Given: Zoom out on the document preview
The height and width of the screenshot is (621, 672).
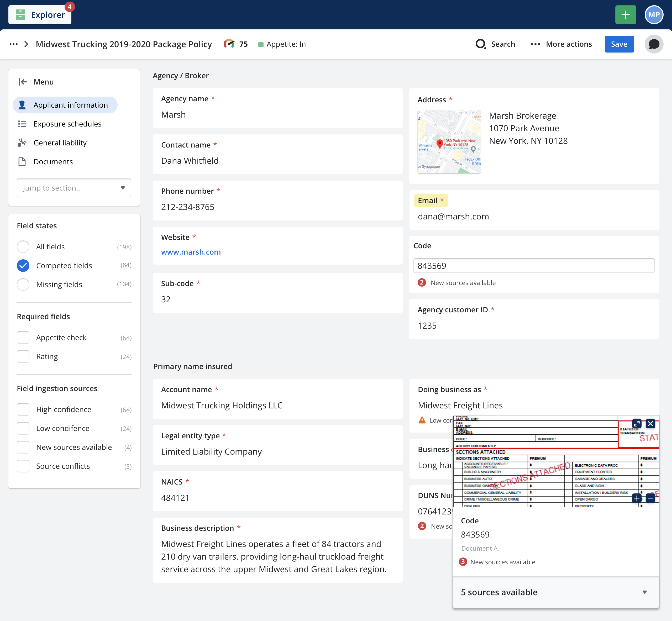Looking at the screenshot, I should point(650,498).
